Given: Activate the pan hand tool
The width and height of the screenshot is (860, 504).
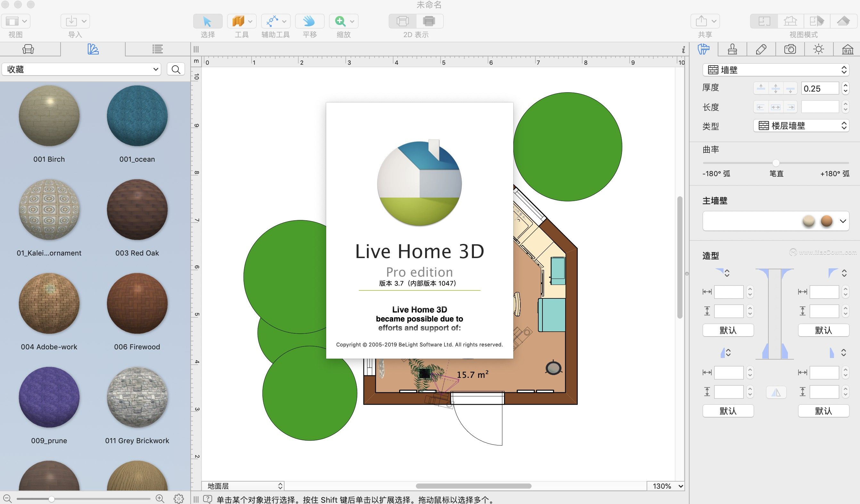Looking at the screenshot, I should 309,21.
